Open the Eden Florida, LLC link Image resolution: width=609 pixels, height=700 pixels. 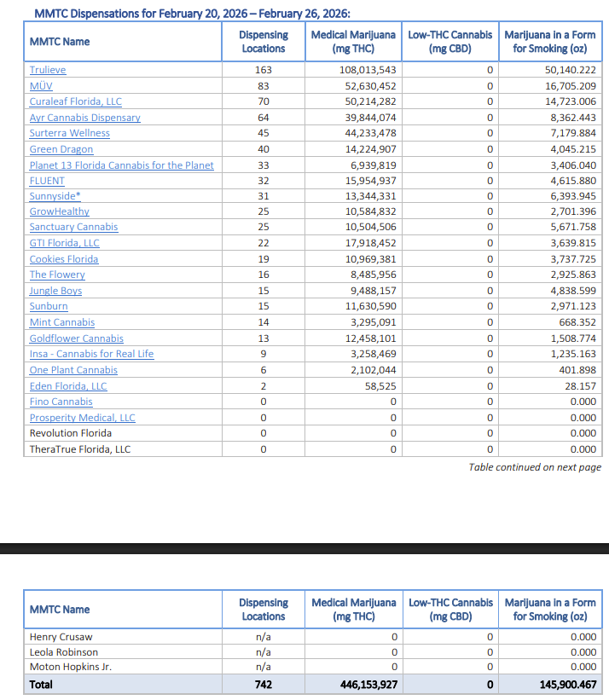(68, 386)
